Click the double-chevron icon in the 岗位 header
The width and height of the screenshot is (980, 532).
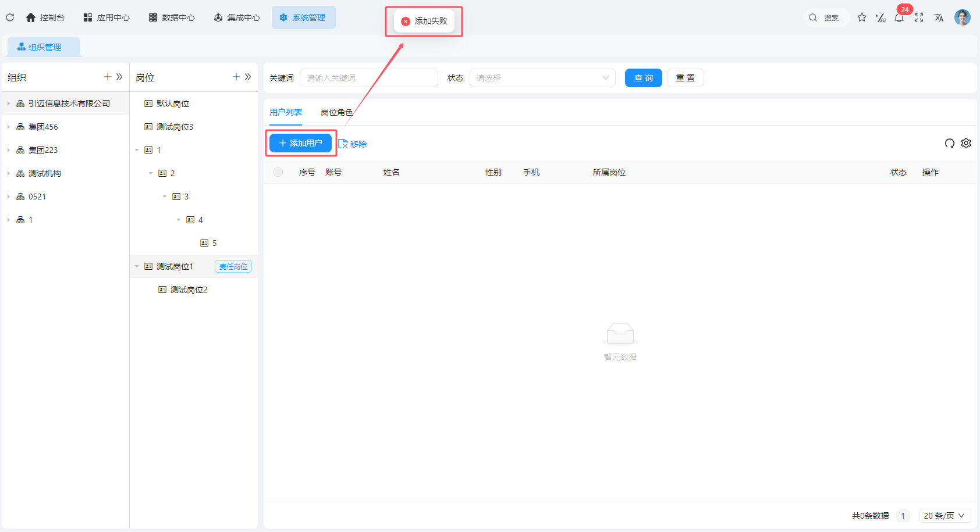248,77
